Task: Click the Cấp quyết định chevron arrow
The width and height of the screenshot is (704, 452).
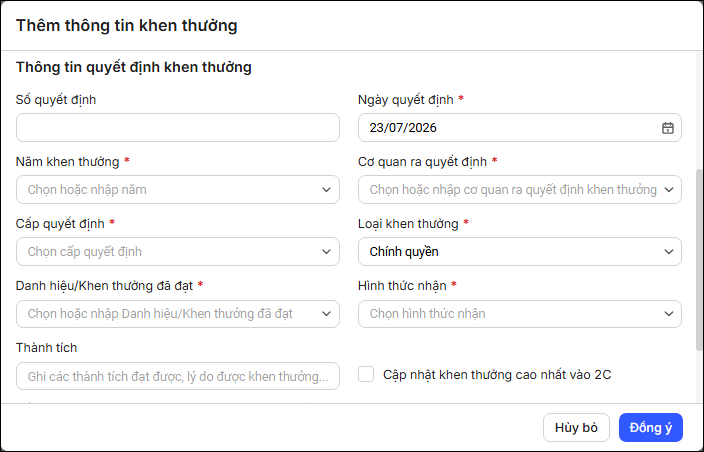Action: [326, 252]
